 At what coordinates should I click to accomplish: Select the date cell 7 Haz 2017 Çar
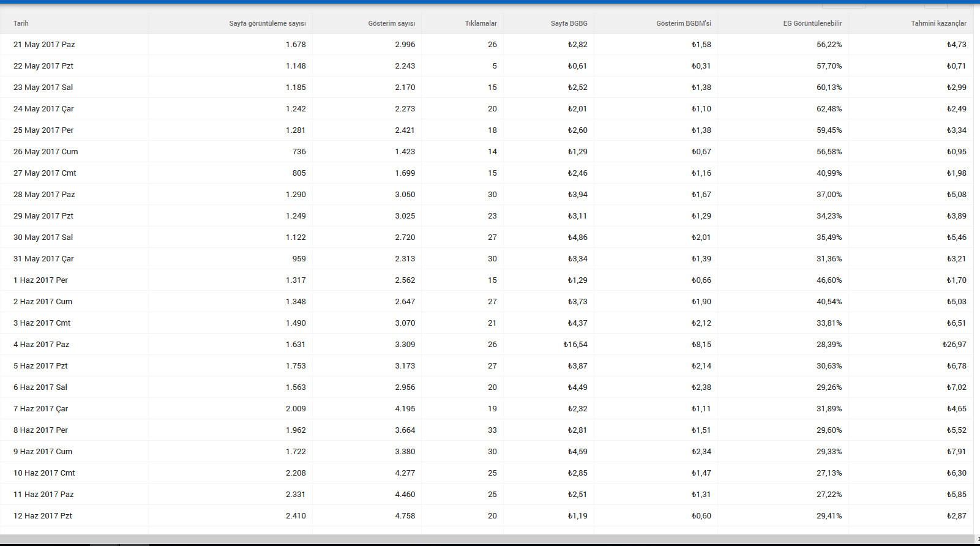[x=40, y=409]
